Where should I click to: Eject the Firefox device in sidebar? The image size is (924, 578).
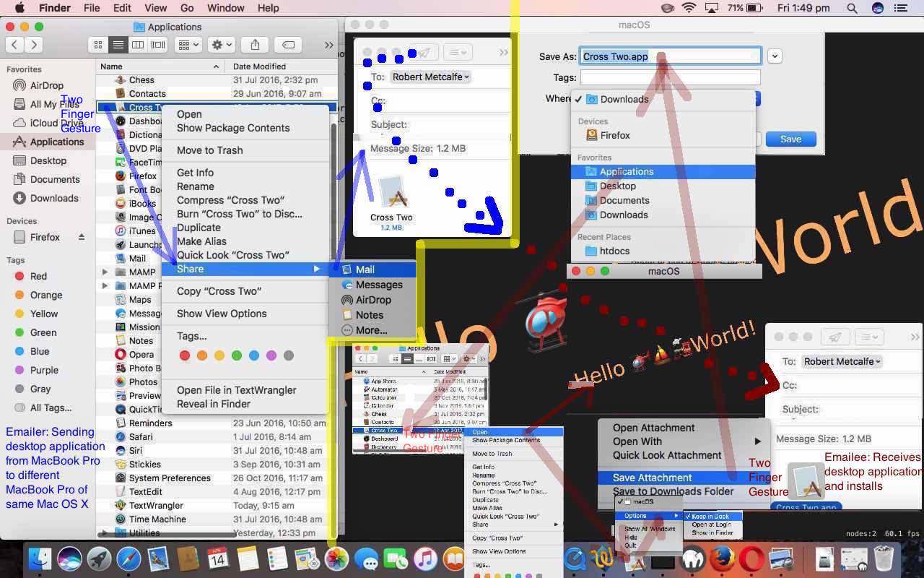coord(82,237)
